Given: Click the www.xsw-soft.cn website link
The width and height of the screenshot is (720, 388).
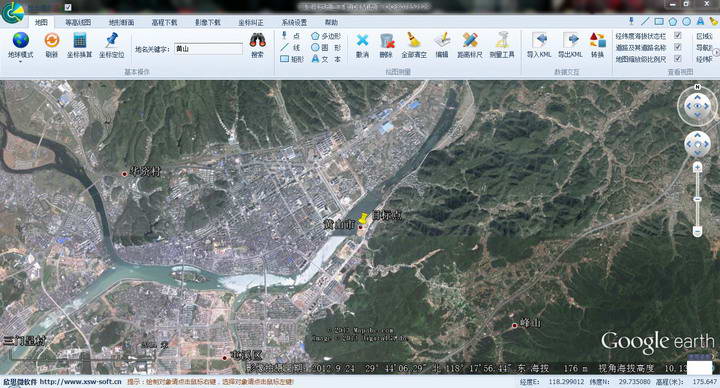Looking at the screenshot, I should 80,382.
